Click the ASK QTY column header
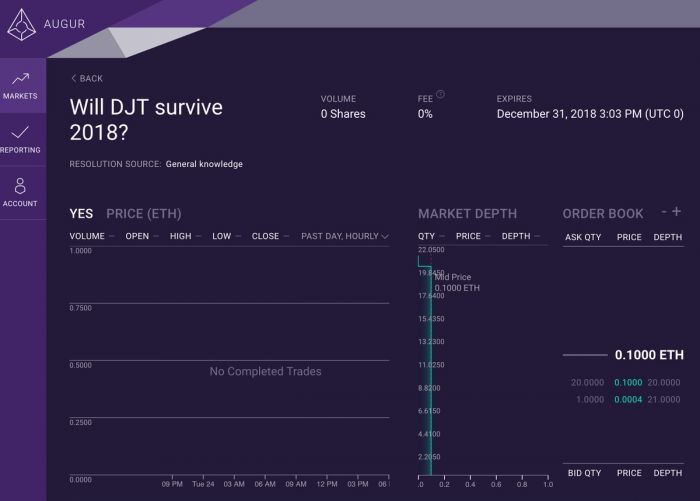 [x=583, y=237]
